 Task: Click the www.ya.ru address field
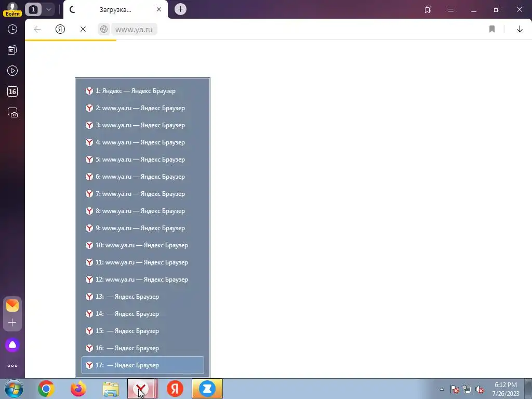(x=134, y=30)
